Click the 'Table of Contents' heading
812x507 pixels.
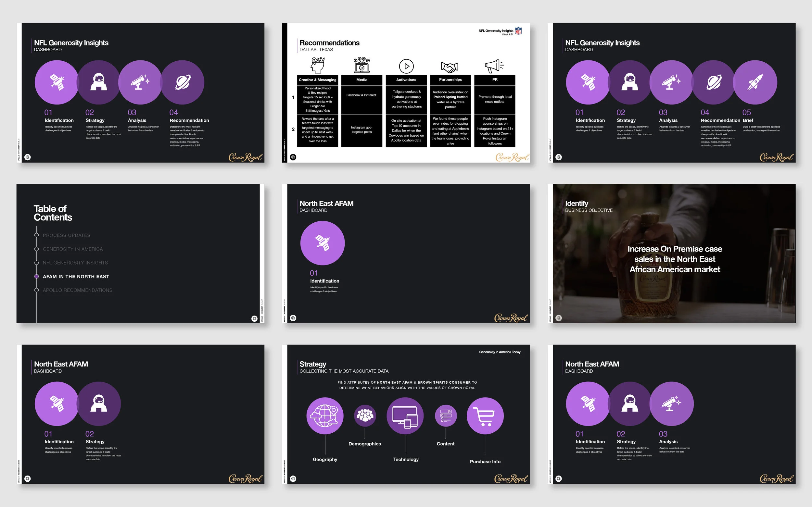[53, 213]
